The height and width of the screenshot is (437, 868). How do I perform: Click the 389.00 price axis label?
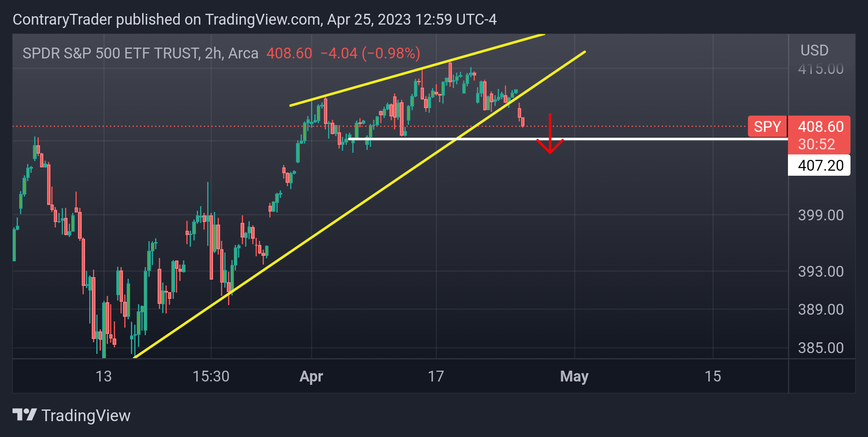[x=820, y=310]
